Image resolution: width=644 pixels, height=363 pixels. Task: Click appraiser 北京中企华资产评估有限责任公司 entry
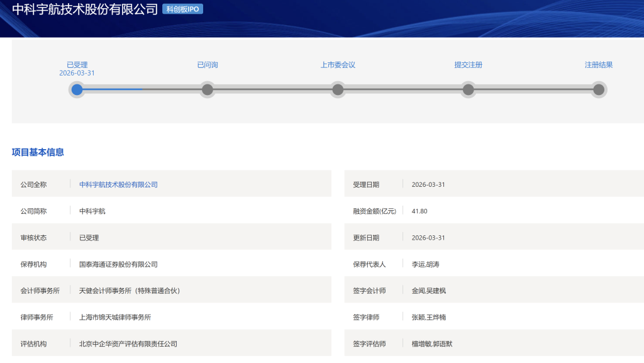(x=128, y=343)
